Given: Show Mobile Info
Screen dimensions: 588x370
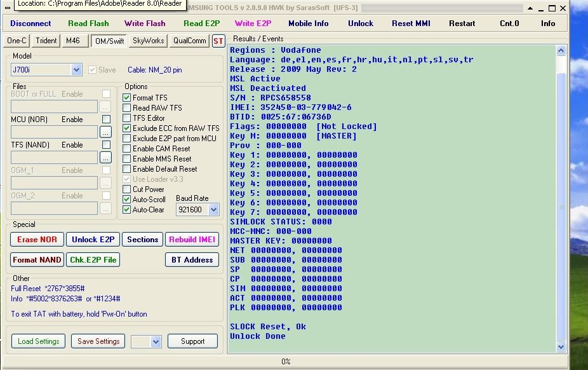Looking at the screenshot, I should click(x=308, y=24).
